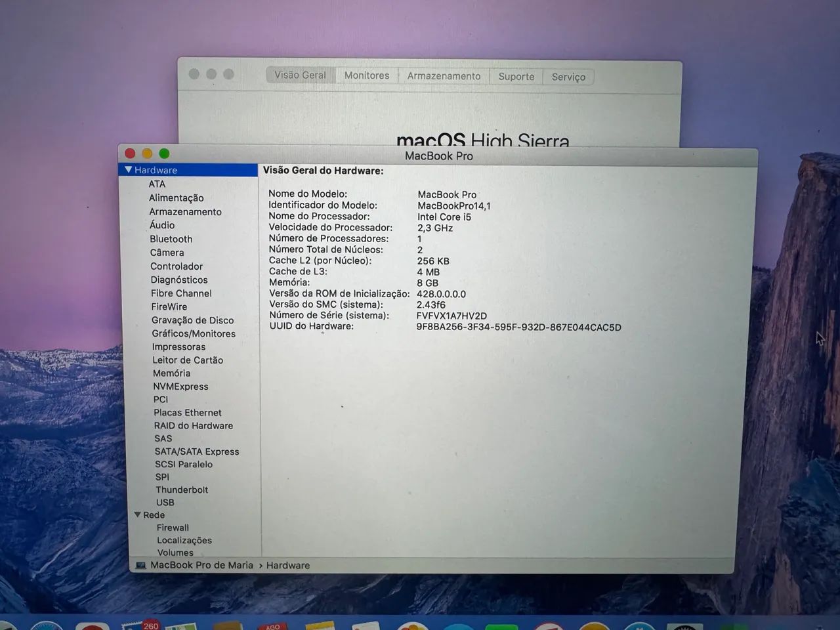Select Firewall under Rede
The height and width of the screenshot is (630, 840).
173,528
